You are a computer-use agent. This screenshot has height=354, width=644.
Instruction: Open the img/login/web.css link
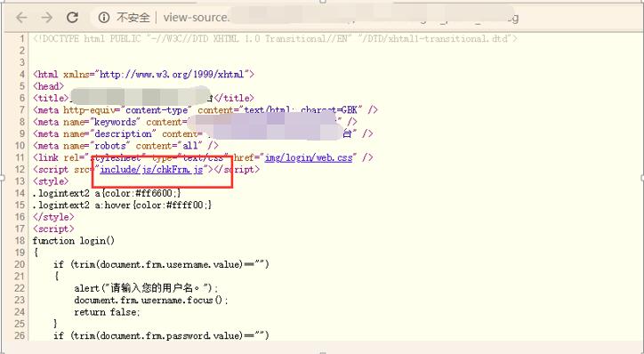(309, 157)
